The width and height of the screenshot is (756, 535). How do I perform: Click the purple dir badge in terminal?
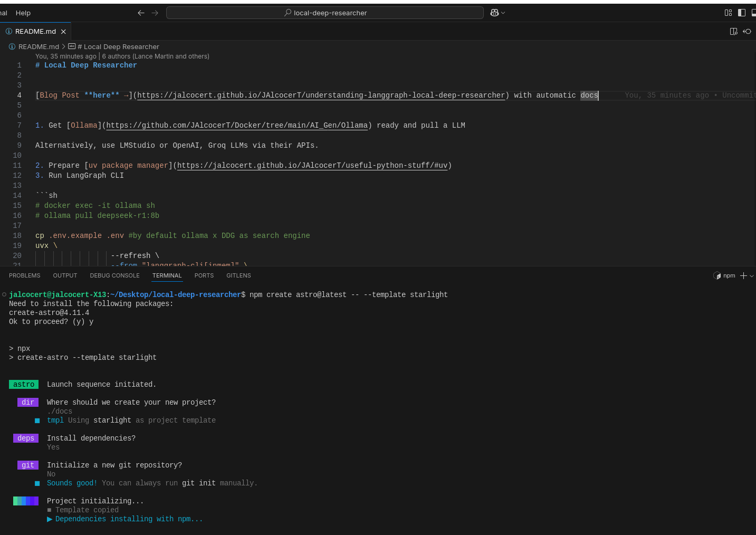[x=28, y=402]
